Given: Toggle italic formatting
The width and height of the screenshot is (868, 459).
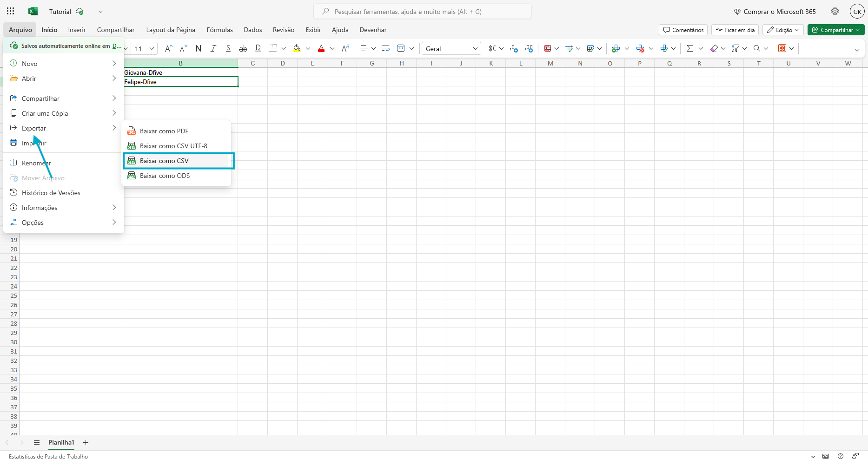Looking at the screenshot, I should [x=213, y=48].
